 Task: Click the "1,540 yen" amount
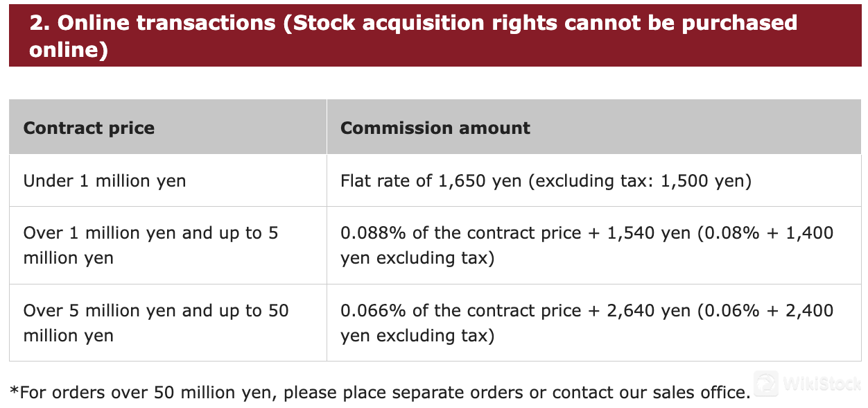(x=648, y=233)
